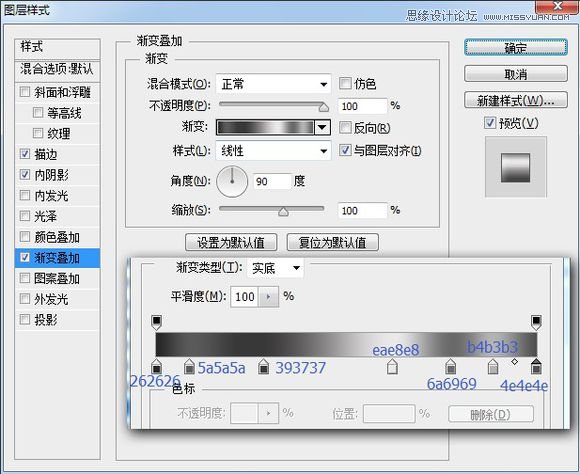Screen dimensions: 580x474
Task: Select the color stop labeled 262626
Action: click(x=156, y=366)
